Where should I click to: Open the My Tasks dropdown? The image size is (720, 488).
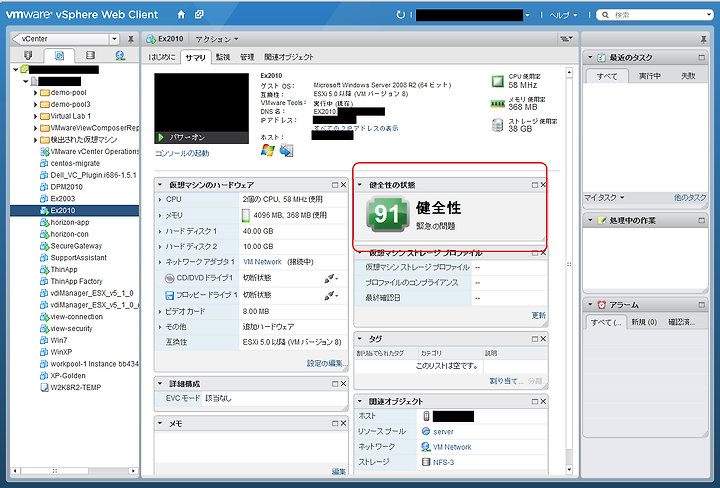coord(604,198)
